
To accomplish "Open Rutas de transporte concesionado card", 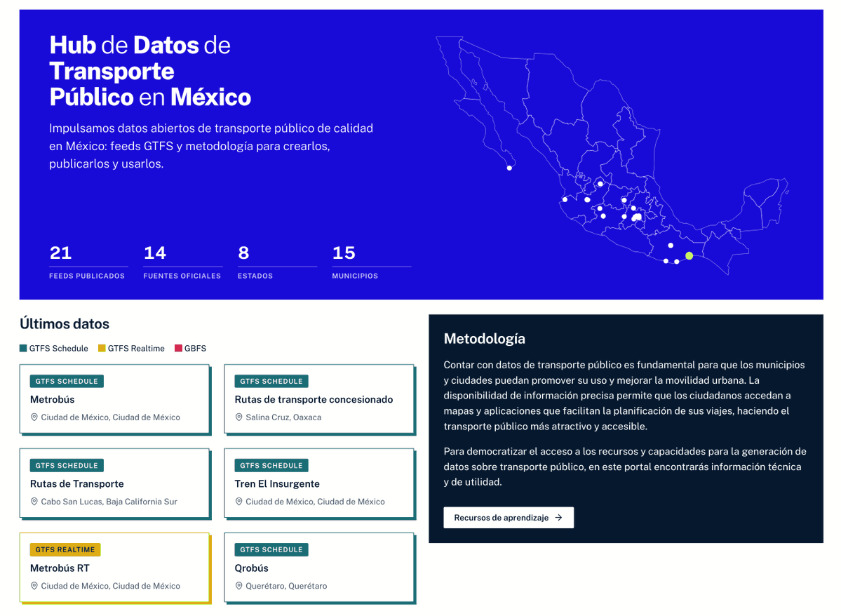I will pyautogui.click(x=319, y=399).
